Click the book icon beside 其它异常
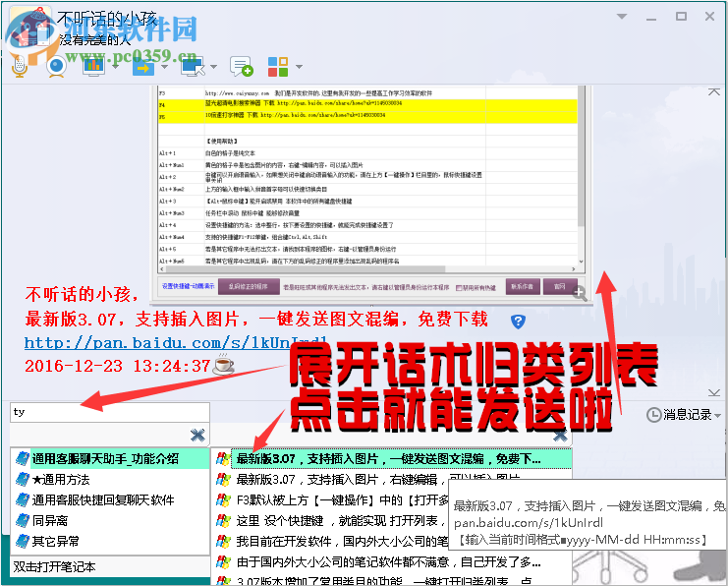Viewport: 728px width, 586px height. pyautogui.click(x=23, y=541)
